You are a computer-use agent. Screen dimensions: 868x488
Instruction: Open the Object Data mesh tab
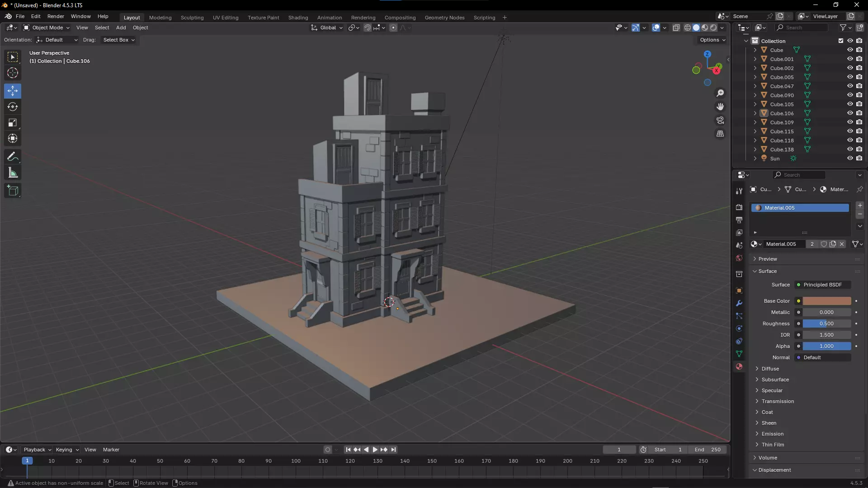click(739, 354)
